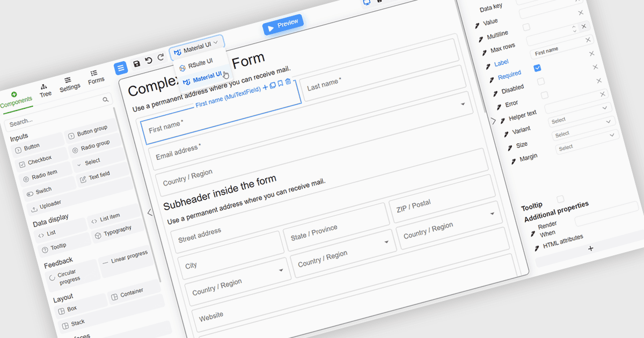Click the pen icon next to Size
The image size is (644, 338).
click(x=511, y=147)
